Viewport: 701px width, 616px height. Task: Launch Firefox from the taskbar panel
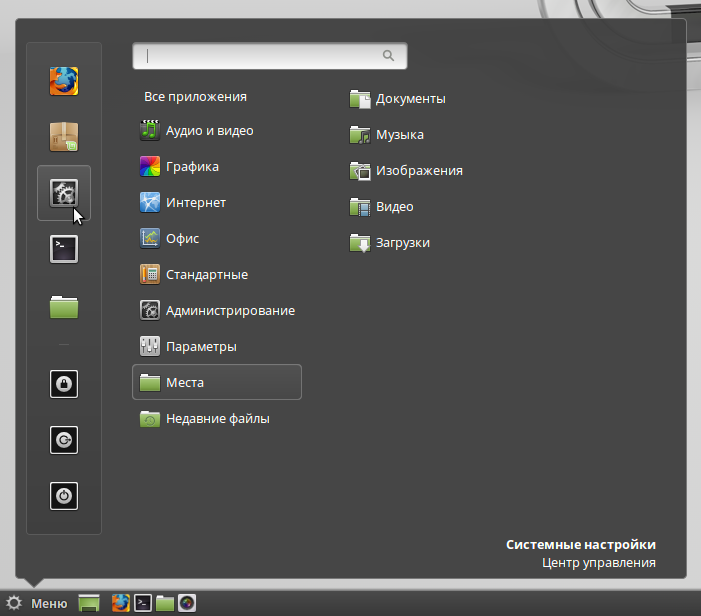pos(121,603)
